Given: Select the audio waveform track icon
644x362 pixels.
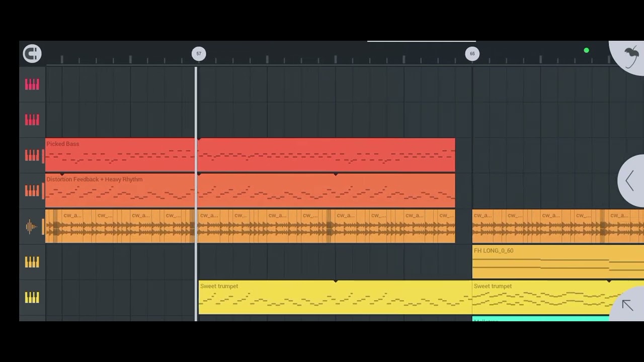Looking at the screenshot, I should coord(31,227).
